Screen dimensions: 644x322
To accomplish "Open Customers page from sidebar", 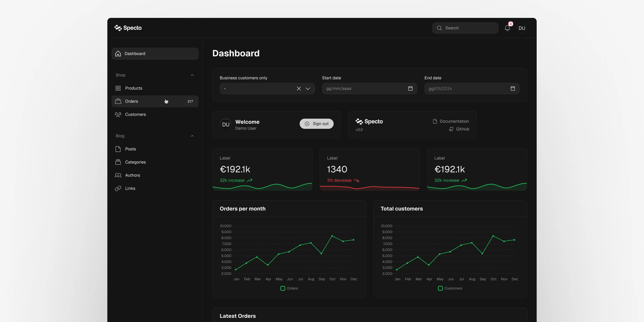I will [135, 114].
